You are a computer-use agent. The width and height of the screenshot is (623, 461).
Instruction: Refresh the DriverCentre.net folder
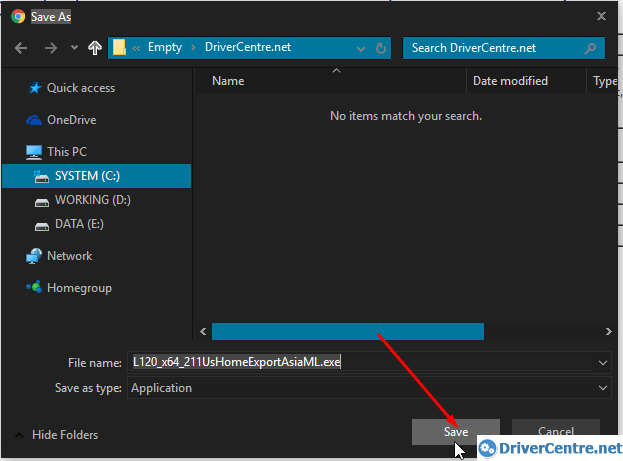pyautogui.click(x=381, y=48)
